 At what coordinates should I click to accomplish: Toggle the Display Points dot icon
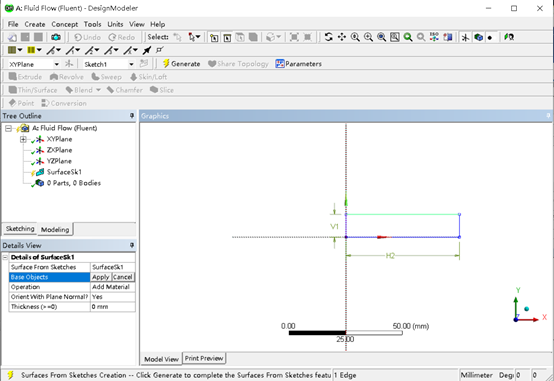pos(490,37)
